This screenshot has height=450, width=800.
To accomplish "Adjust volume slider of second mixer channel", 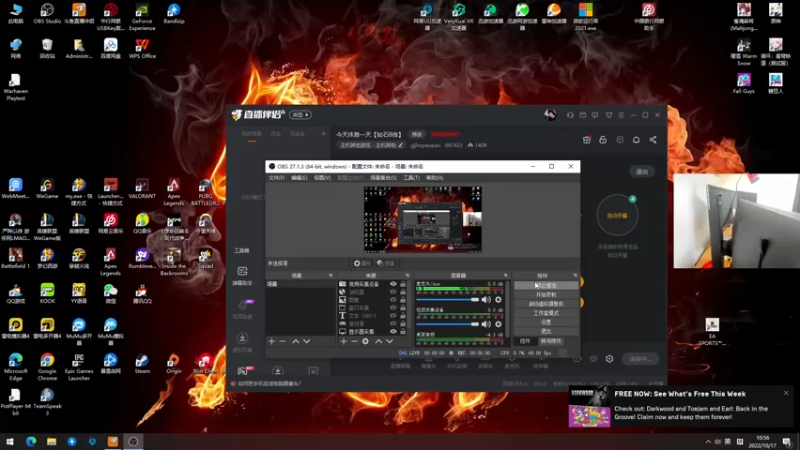I will click(447, 324).
